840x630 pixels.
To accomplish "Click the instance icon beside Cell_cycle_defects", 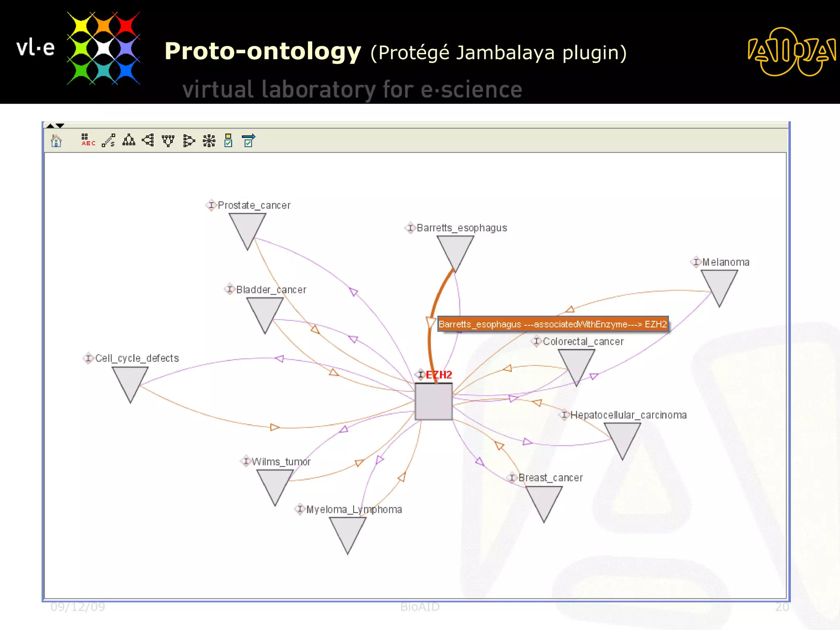I will tap(89, 358).
